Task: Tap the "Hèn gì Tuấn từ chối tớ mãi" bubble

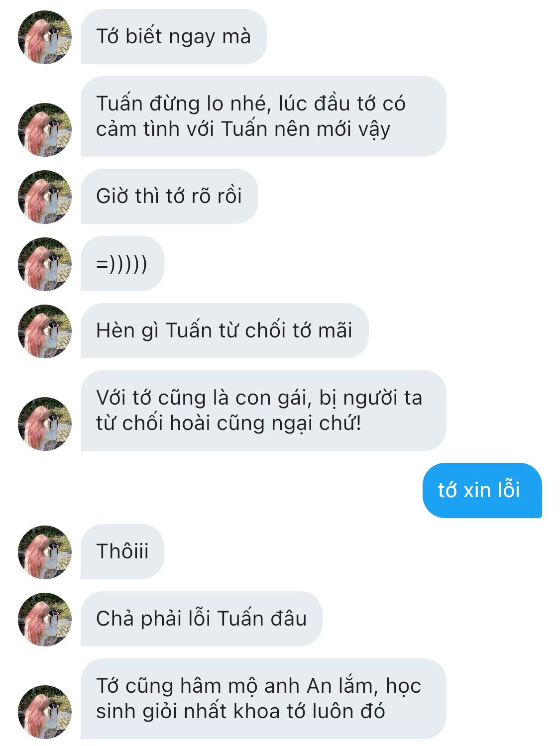Action: click(x=224, y=330)
